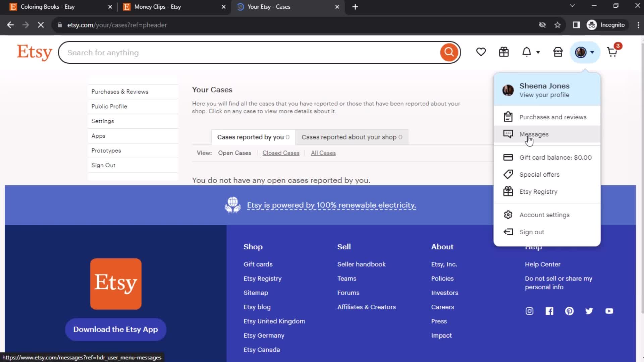Click Instagram icon in footer
This screenshot has width=644, height=362.
coord(529,311)
